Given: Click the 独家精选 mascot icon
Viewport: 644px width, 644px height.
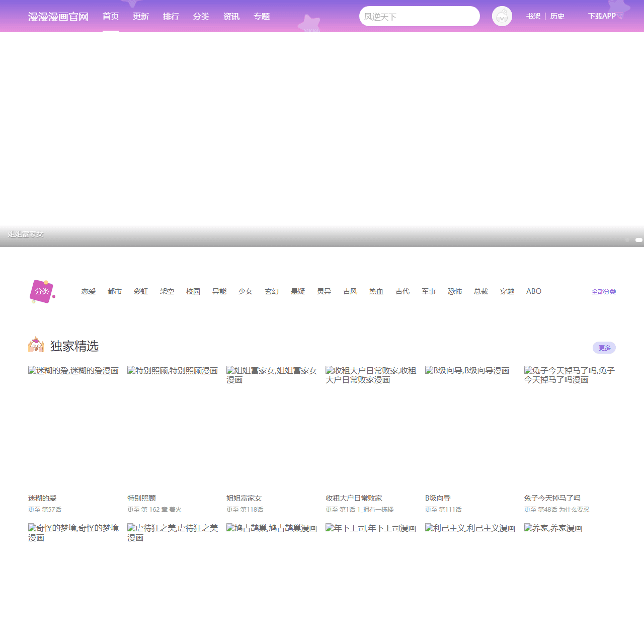Looking at the screenshot, I should point(36,345).
